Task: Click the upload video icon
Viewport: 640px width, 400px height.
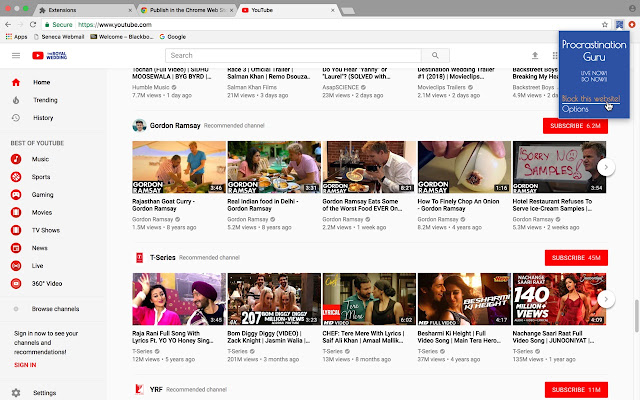Action: [x=535, y=55]
